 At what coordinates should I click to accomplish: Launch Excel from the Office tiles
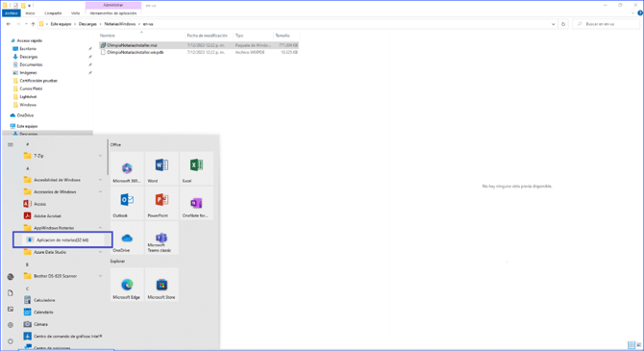[x=196, y=168]
